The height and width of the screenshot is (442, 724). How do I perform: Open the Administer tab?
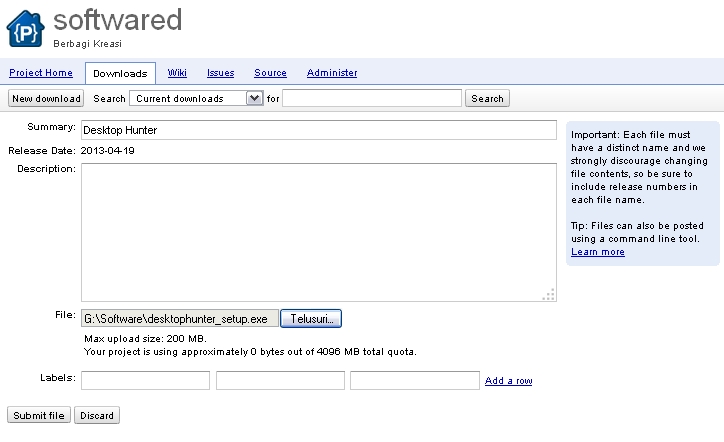click(x=332, y=73)
